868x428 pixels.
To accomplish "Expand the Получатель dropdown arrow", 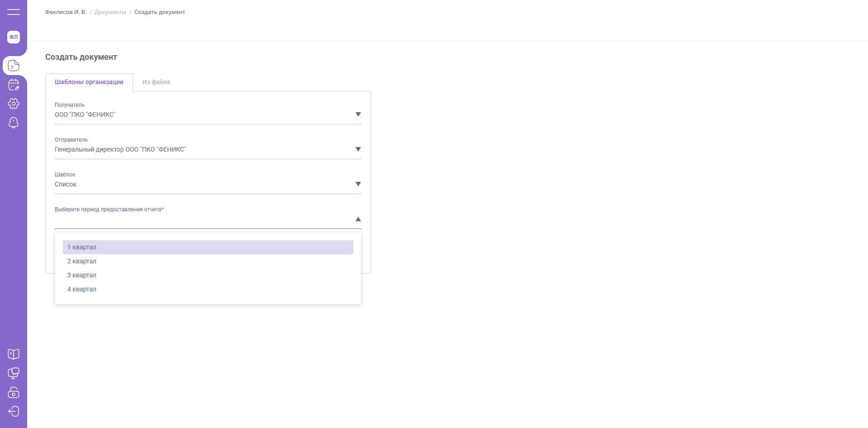I will pyautogui.click(x=358, y=114).
